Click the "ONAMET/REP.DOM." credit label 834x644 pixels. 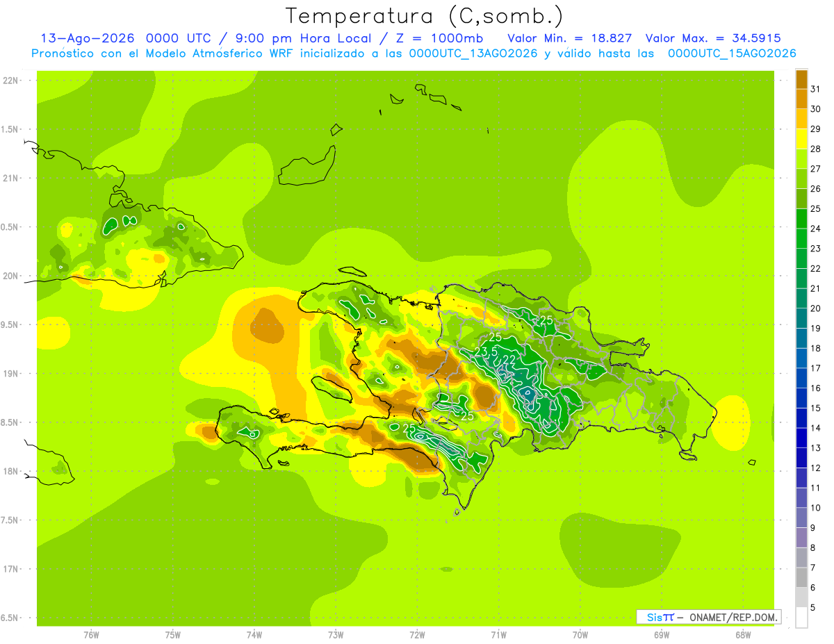pyautogui.click(x=733, y=617)
